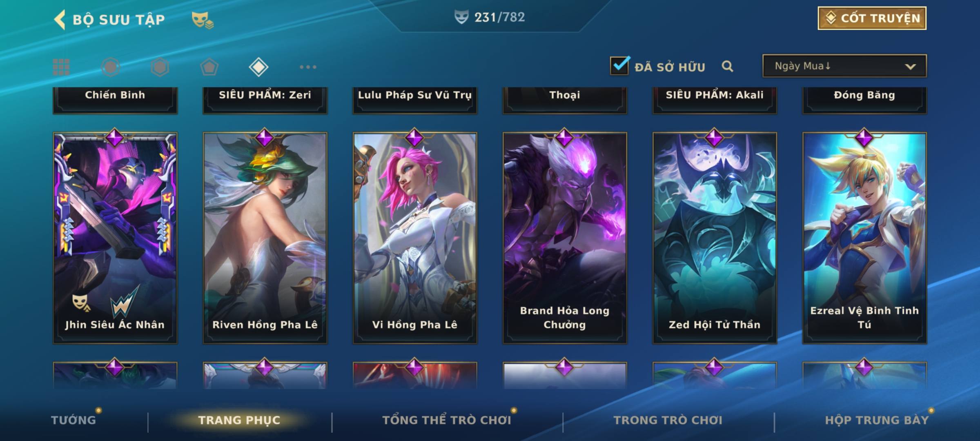
Task: Switch to the Tướng tab
Action: coord(73,420)
